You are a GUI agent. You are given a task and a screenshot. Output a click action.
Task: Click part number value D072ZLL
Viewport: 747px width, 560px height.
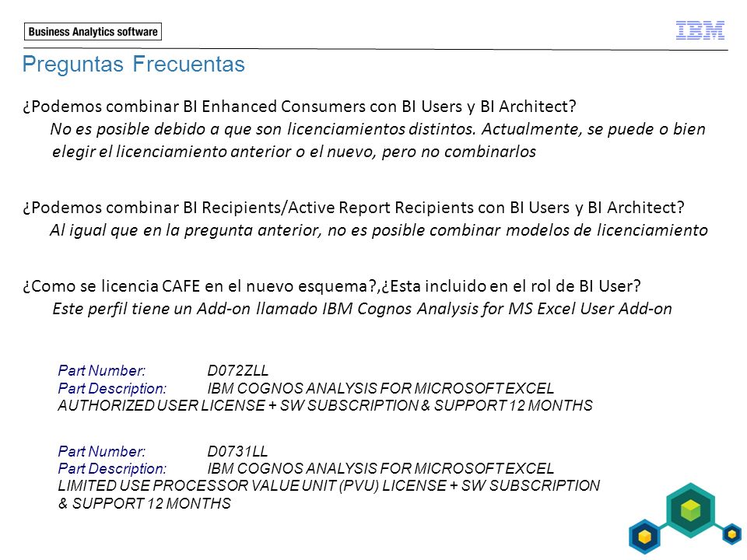click(238, 370)
